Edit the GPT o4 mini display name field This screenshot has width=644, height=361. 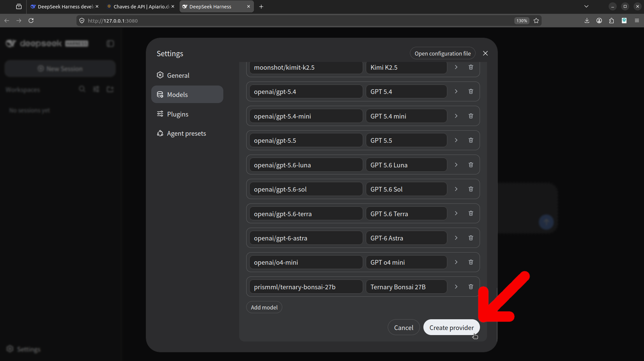click(x=406, y=262)
